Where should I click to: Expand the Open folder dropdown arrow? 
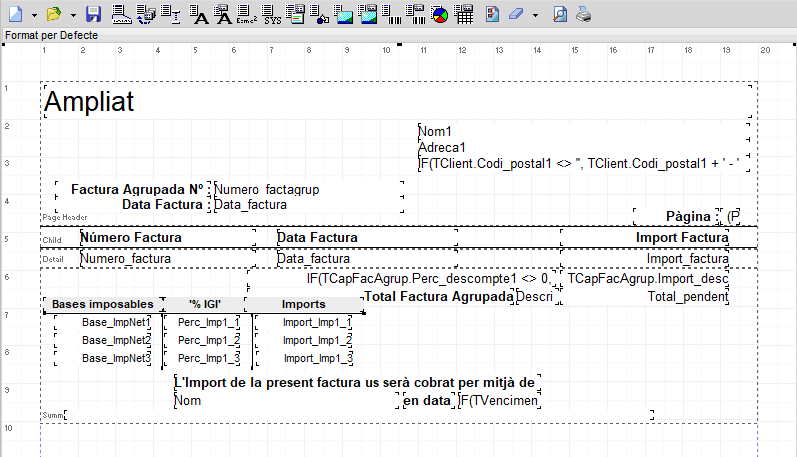pos(73,15)
